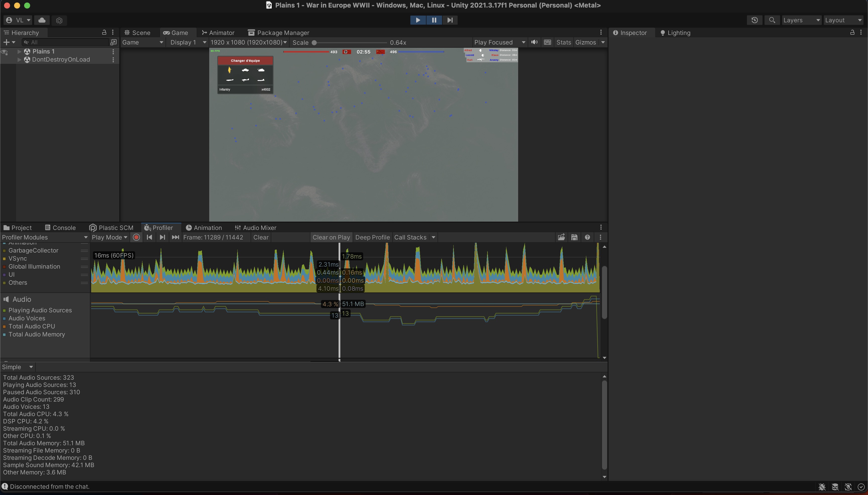Mute game audio with the speaker icon
Image resolution: width=868 pixels, height=495 pixels.
click(x=534, y=42)
